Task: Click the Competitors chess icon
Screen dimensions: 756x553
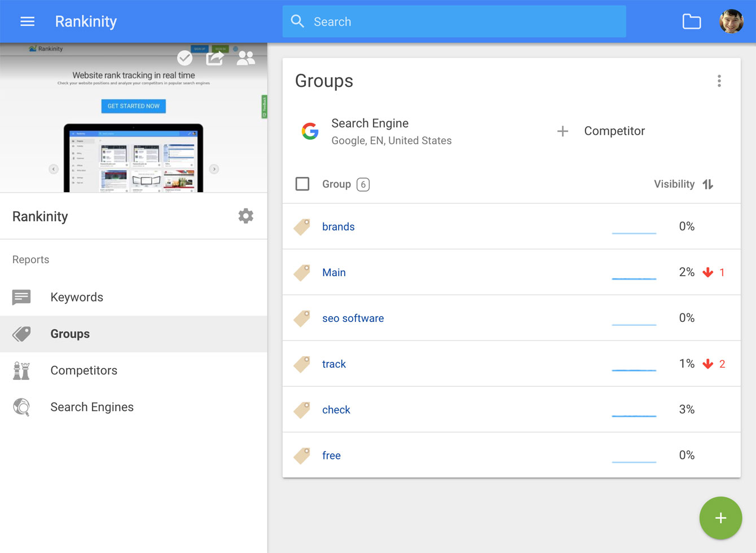Action: coord(21,370)
